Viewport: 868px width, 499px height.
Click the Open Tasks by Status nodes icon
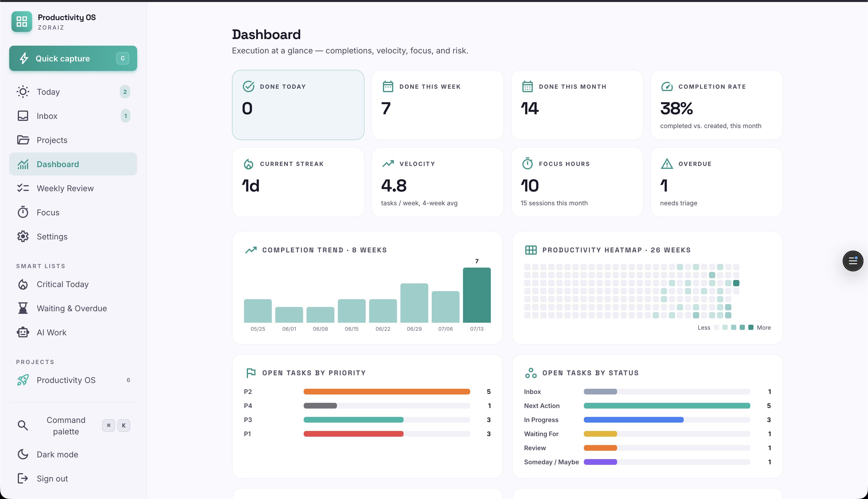pyautogui.click(x=531, y=373)
